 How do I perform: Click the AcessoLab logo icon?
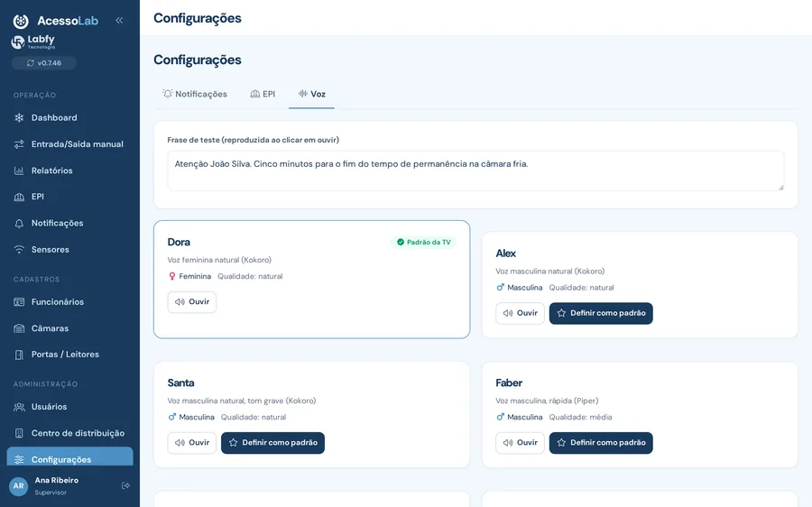click(x=21, y=21)
